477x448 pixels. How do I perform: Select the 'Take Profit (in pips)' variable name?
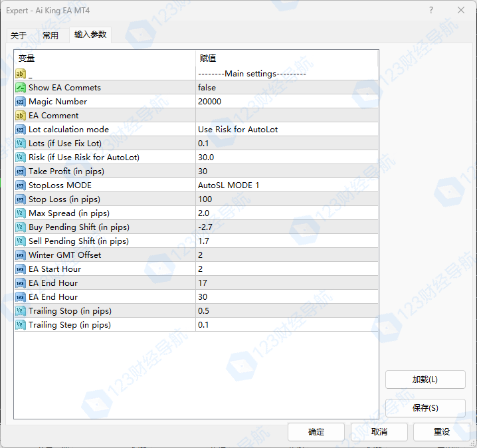pyautogui.click(x=66, y=171)
